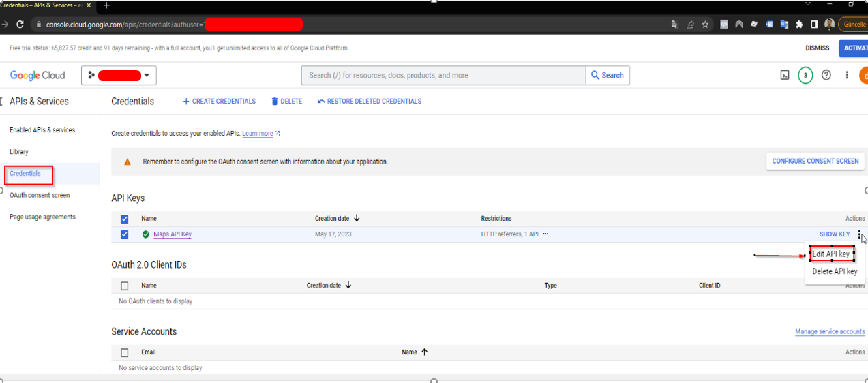Click the Delete toolbar button

point(287,102)
